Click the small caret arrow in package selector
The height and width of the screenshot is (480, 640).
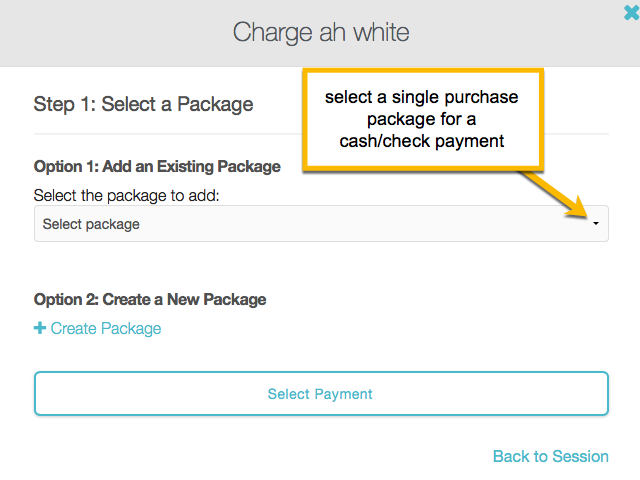click(x=596, y=224)
